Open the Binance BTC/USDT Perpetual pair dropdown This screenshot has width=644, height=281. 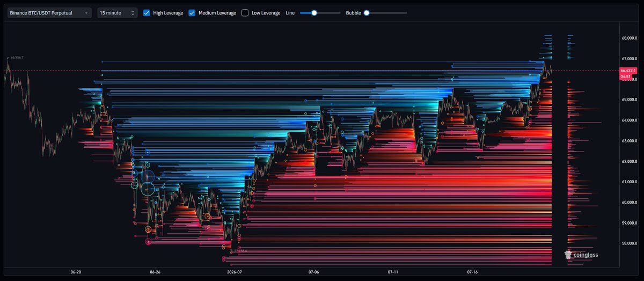(49, 13)
